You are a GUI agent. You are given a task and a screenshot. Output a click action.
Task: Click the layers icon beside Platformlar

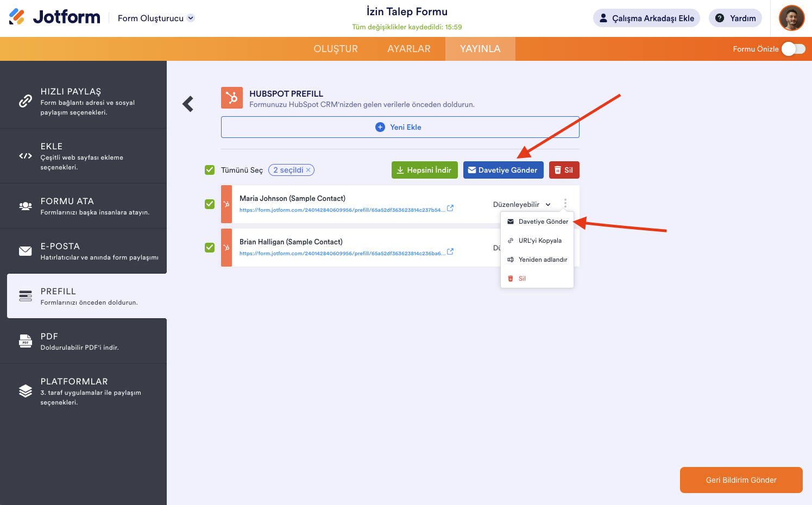pos(26,391)
